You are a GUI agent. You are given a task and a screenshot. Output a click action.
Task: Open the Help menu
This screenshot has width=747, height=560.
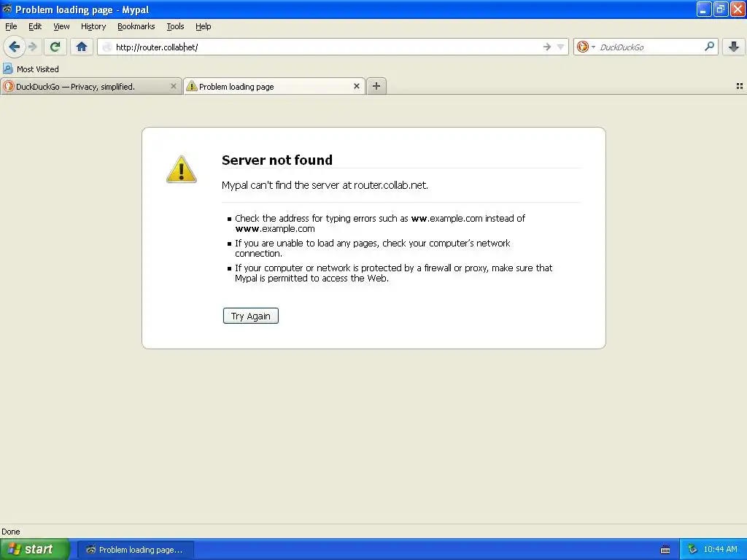(204, 26)
